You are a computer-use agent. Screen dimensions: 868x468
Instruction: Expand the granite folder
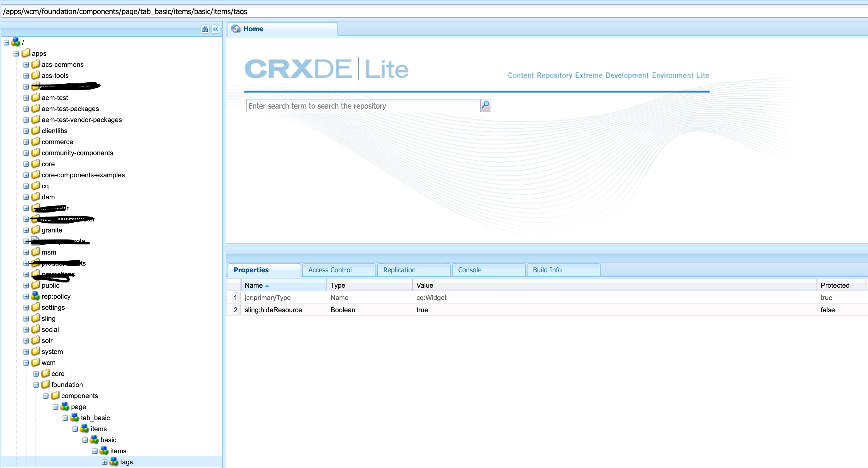(26, 230)
